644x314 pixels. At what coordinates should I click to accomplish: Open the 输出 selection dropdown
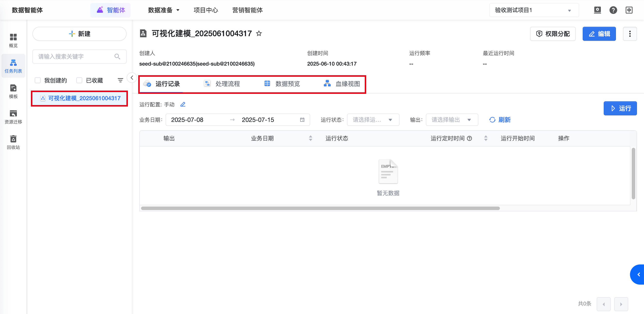click(x=451, y=120)
